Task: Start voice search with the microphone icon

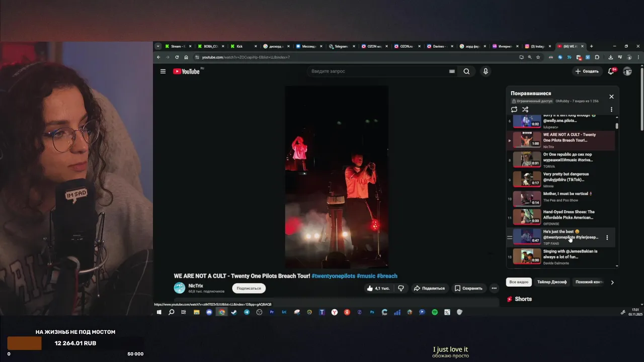Action: pyautogui.click(x=486, y=71)
